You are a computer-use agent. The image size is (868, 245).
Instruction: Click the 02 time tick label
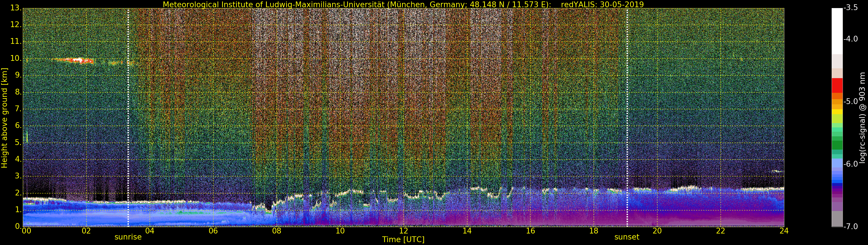point(86,231)
